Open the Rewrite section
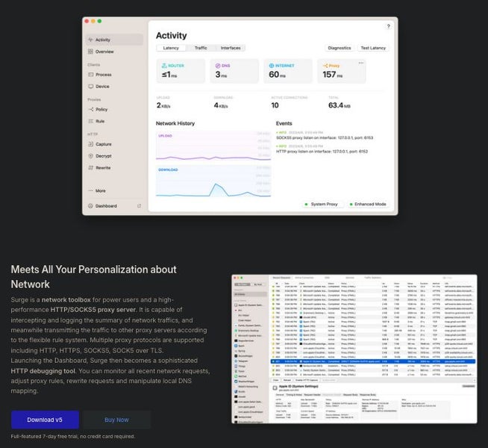The image size is (488, 448). coord(114,168)
